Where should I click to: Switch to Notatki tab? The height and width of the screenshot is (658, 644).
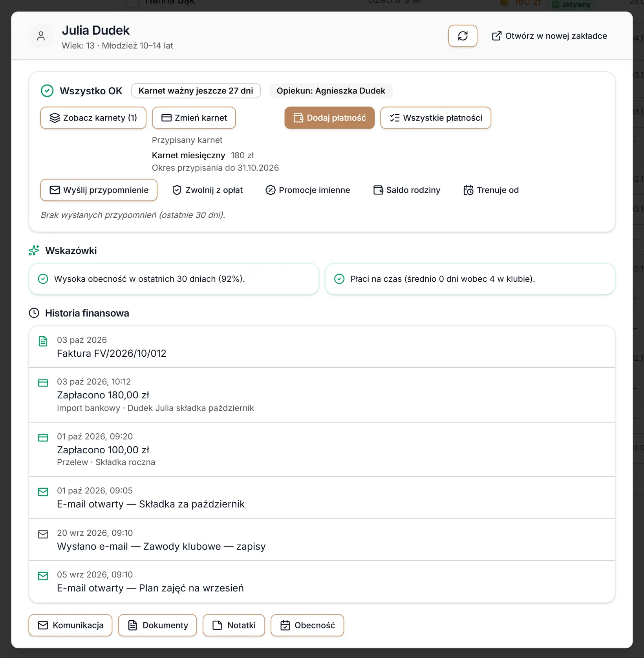[234, 625]
